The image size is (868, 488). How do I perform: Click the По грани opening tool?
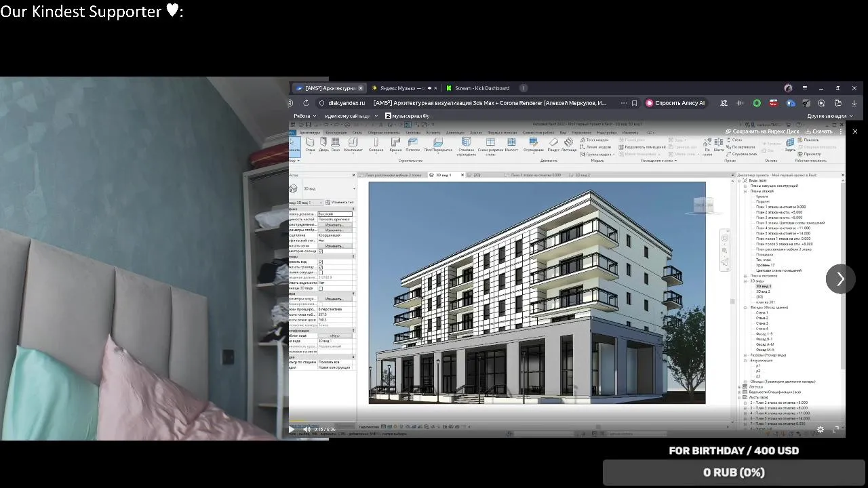pyautogui.click(x=707, y=148)
